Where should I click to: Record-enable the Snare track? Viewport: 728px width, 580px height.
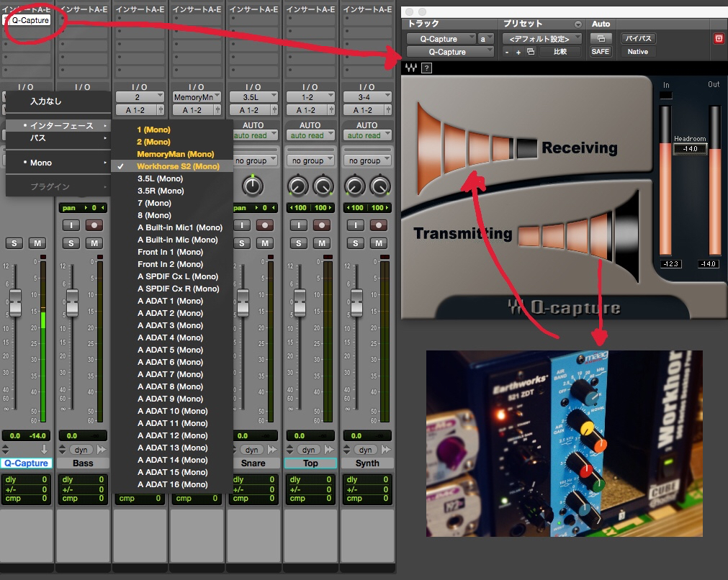(265, 225)
